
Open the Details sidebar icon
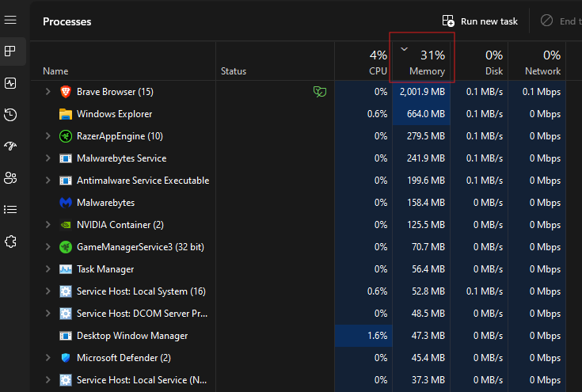pyautogui.click(x=10, y=210)
